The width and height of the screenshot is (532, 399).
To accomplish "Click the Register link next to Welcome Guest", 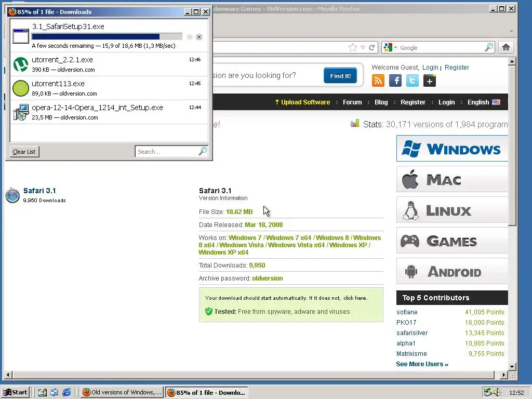I will click(x=457, y=68).
